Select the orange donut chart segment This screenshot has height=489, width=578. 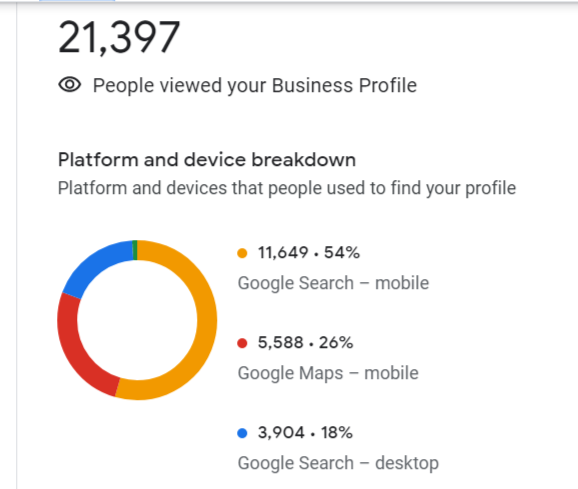[x=206, y=324]
